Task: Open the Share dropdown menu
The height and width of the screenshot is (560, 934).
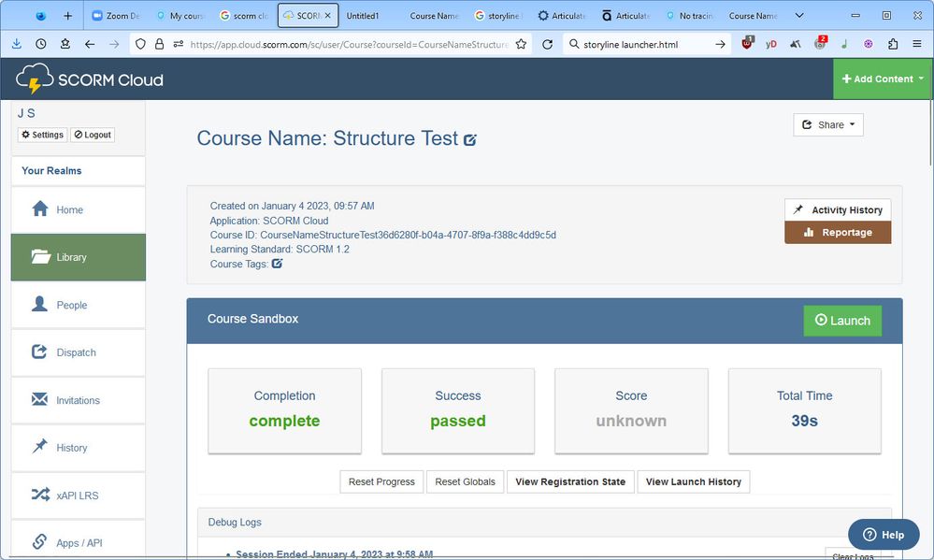Action: (828, 124)
